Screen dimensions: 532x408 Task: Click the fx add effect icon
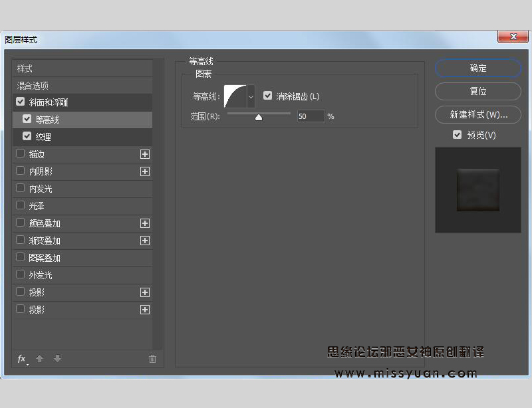[21, 359]
